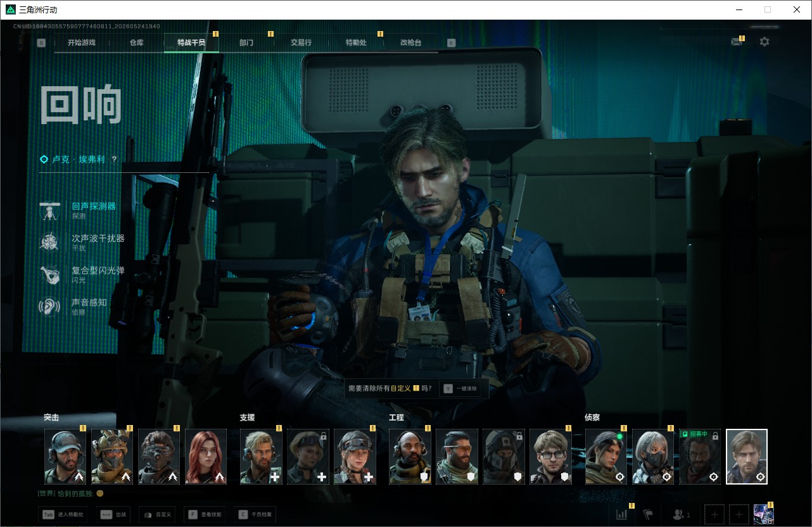
Task: Select the blond support operator with headset
Action: 261,457
